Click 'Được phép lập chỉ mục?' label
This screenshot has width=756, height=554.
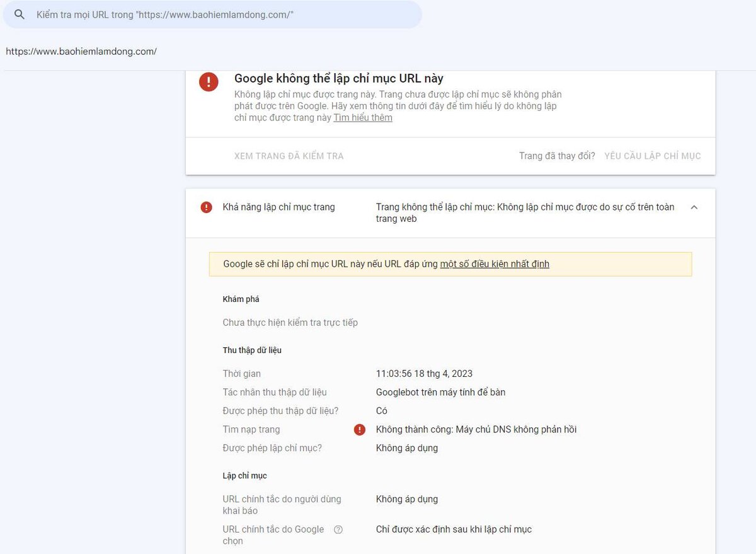[273, 448]
